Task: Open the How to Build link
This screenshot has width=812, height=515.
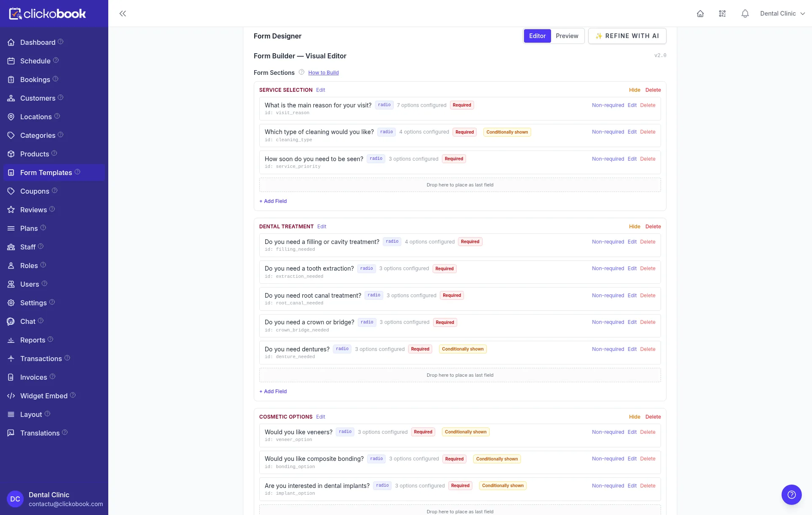Action: pos(324,73)
